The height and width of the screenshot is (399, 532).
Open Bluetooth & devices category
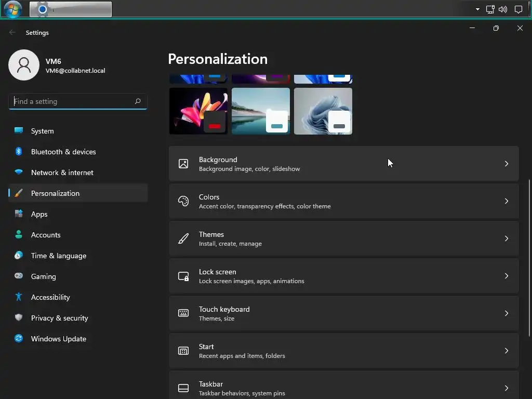78,151
